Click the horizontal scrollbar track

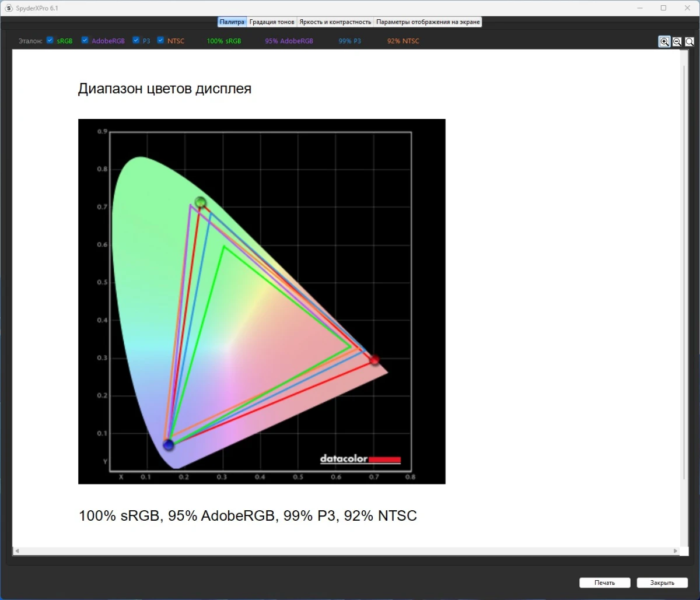point(346,550)
